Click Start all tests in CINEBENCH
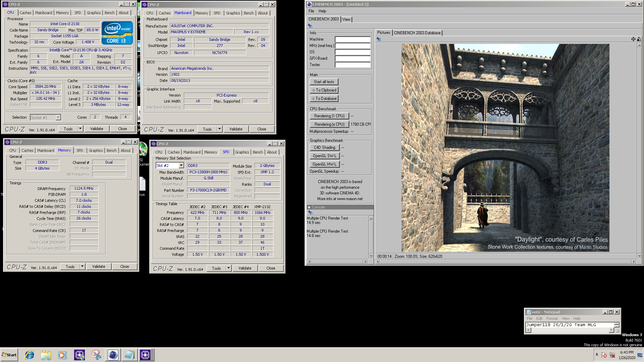 click(324, 82)
